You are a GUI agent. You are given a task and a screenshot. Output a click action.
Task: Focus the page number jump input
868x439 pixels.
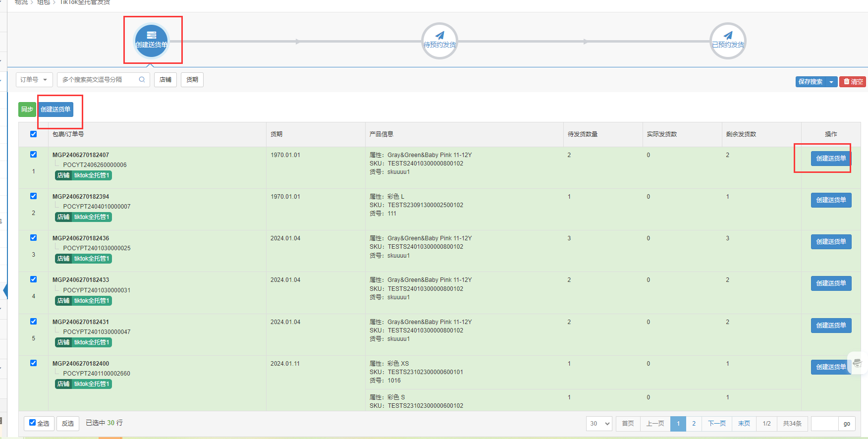coord(825,424)
